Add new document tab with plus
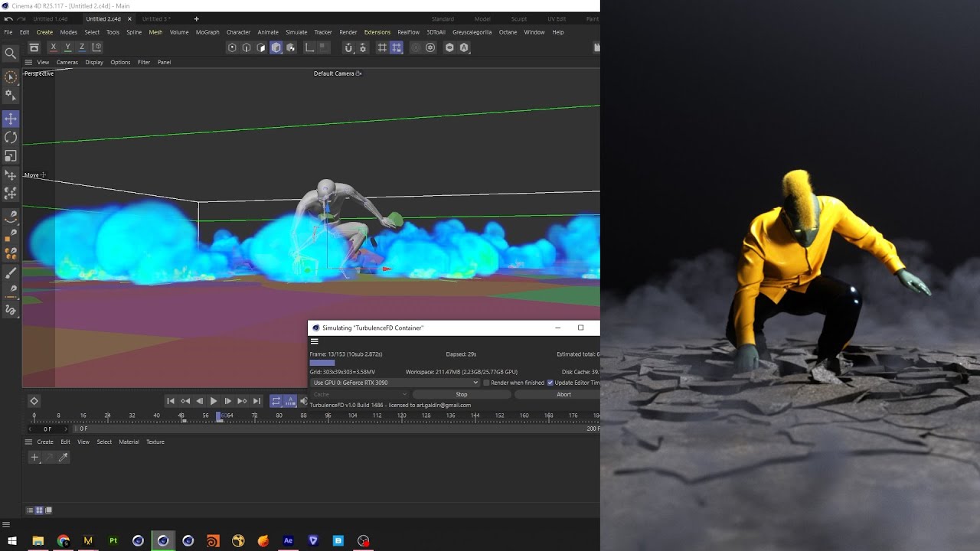This screenshot has width=980, height=551. point(196,18)
